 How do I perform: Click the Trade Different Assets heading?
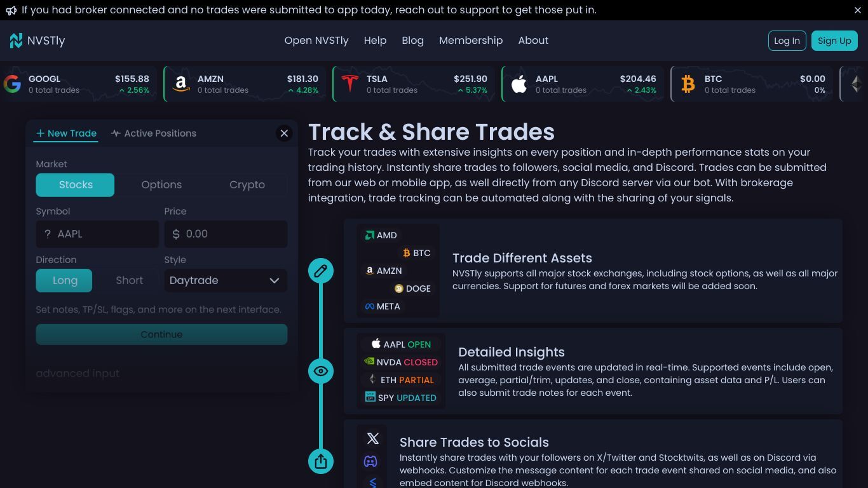522,258
